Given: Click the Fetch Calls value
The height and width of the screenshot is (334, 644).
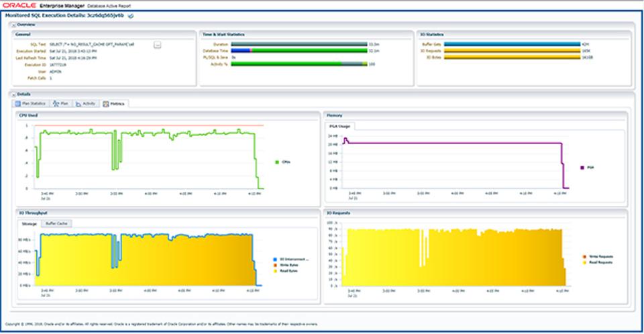Looking at the screenshot, I should (50, 78).
